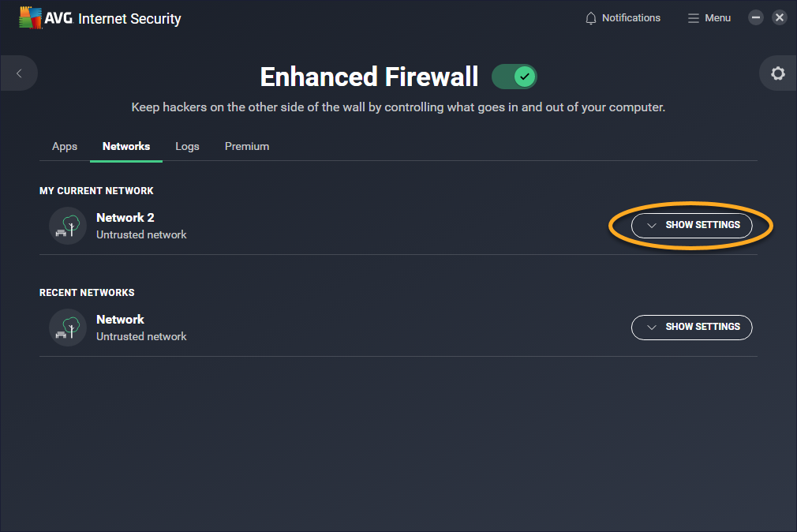Click the Notifications bell icon

[591, 18]
